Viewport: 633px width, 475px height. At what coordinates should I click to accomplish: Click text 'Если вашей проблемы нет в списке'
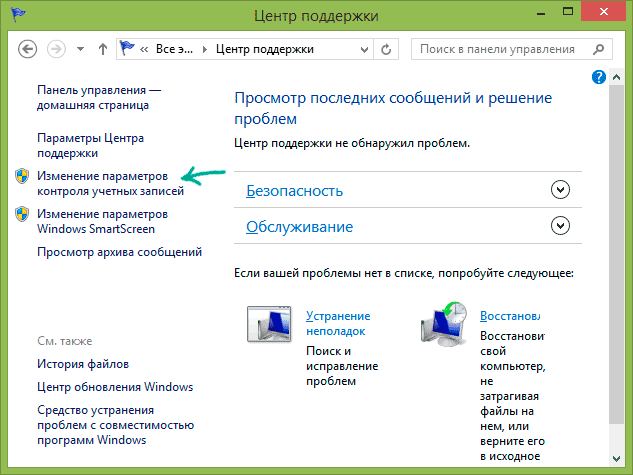coord(334,273)
